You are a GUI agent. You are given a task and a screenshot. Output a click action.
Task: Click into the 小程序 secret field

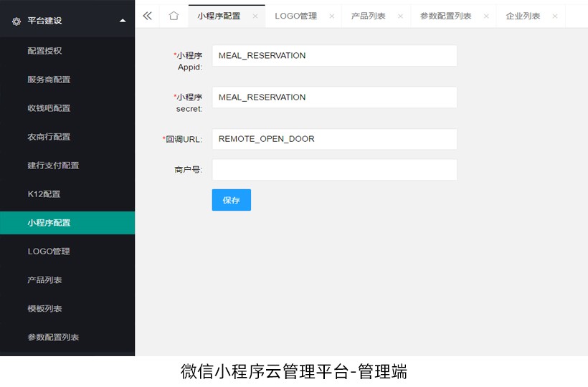click(334, 97)
